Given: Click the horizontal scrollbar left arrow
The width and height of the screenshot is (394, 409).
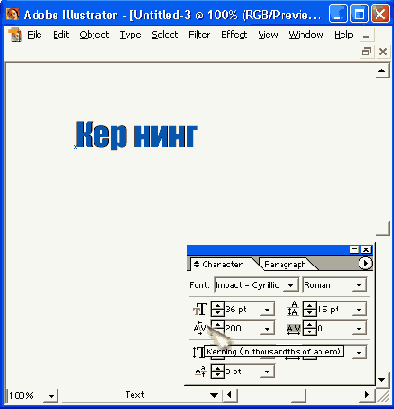Looking at the screenshot, I should [229, 395].
